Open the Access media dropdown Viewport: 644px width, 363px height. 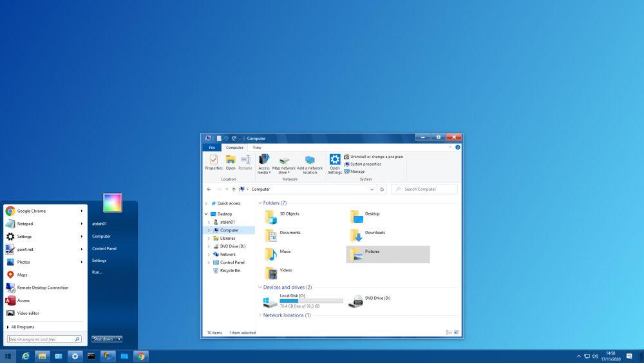[x=264, y=171]
